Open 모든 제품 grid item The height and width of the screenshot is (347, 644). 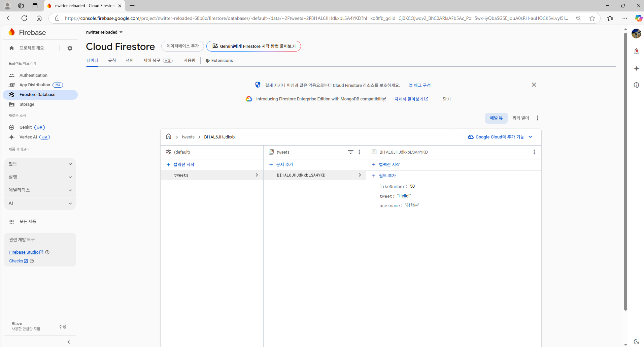click(28, 221)
